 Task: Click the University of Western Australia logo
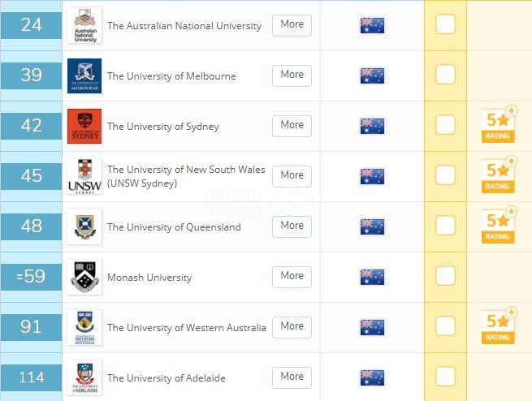pyautogui.click(x=84, y=327)
